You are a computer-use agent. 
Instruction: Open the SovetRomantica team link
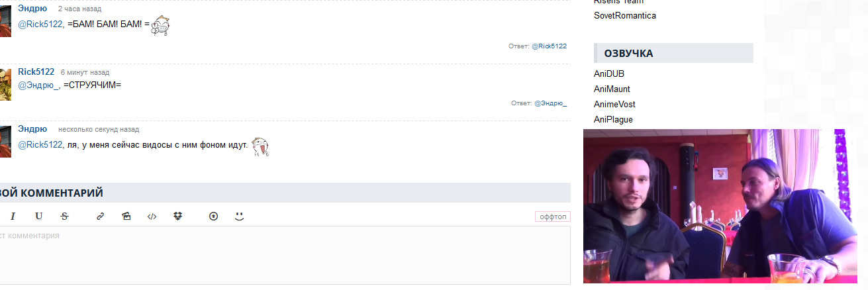(x=625, y=15)
